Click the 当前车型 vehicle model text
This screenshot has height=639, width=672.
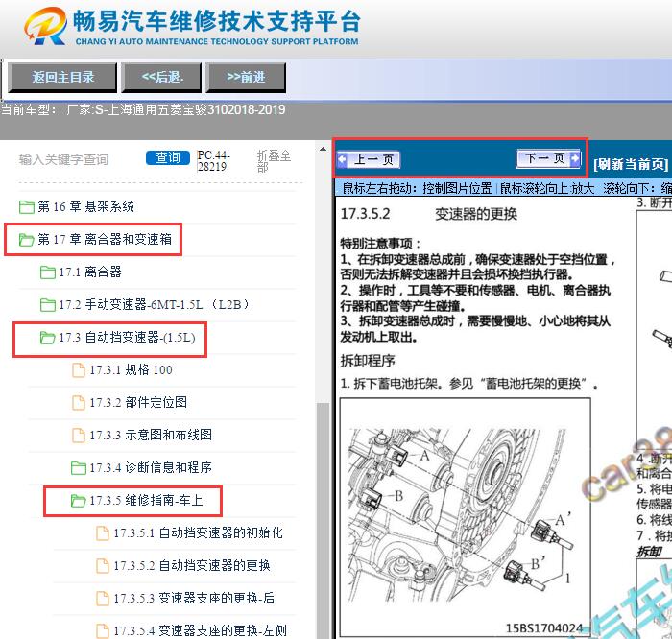click(x=143, y=109)
